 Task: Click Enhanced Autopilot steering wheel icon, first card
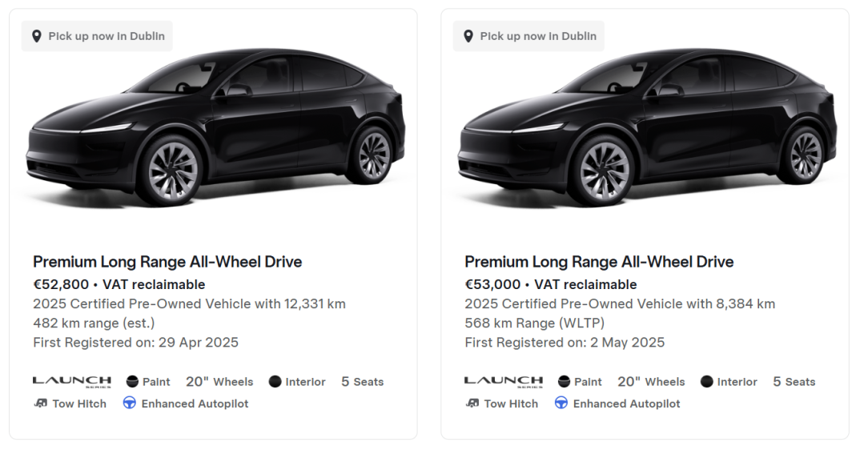click(x=130, y=404)
